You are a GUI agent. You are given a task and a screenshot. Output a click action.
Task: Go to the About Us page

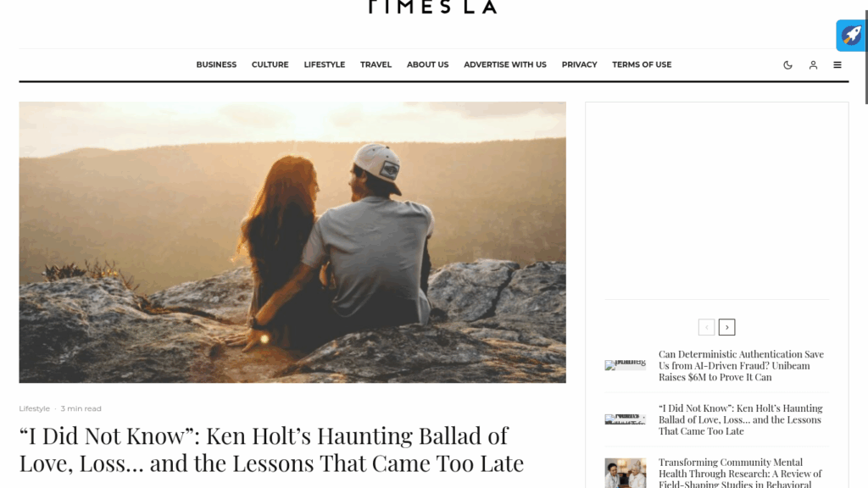pos(428,64)
